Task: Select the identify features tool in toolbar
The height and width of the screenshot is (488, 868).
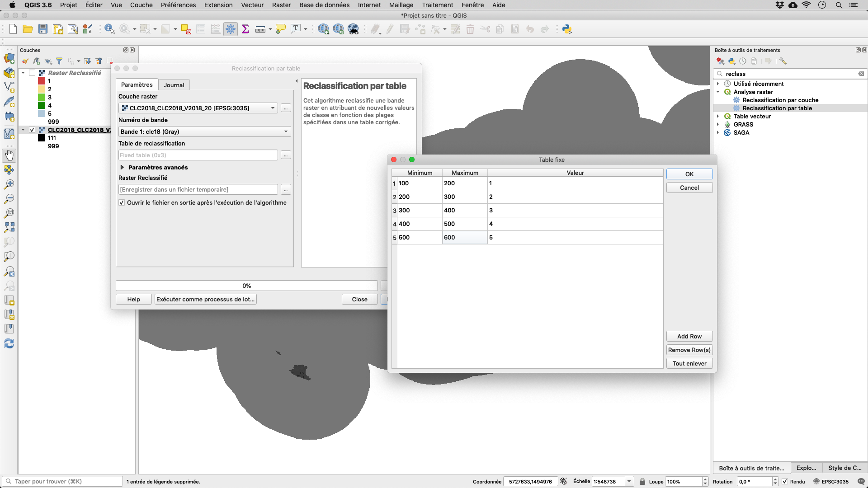Action: click(110, 29)
